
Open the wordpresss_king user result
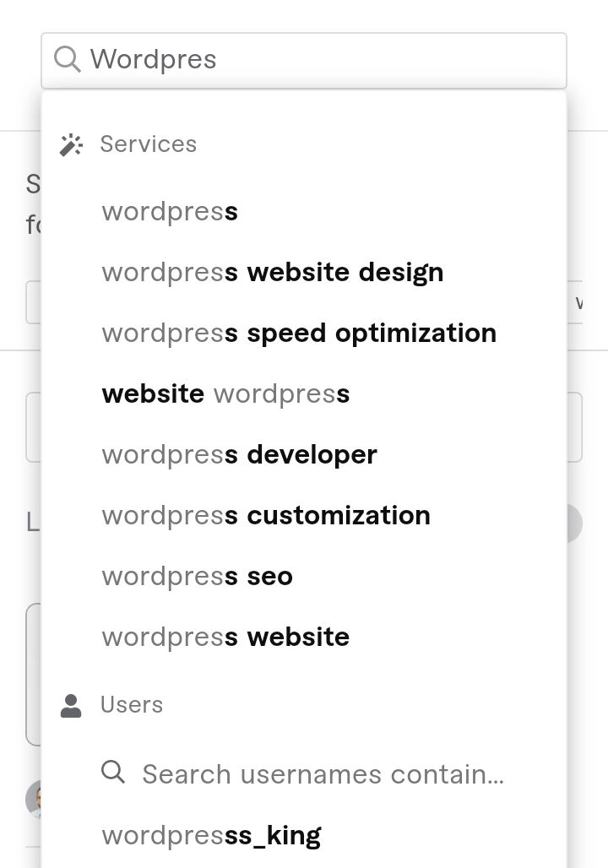point(211,836)
